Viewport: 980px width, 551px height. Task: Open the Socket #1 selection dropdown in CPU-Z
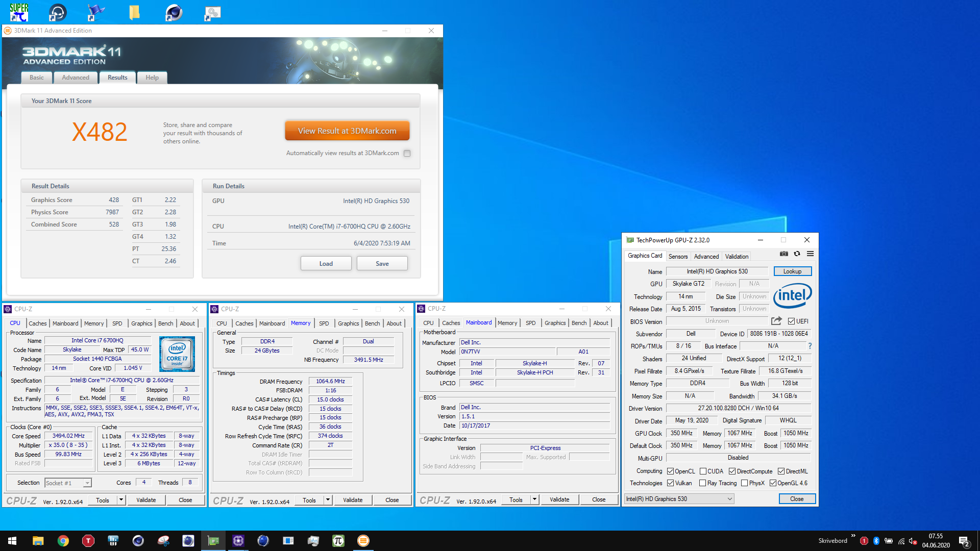click(x=67, y=483)
